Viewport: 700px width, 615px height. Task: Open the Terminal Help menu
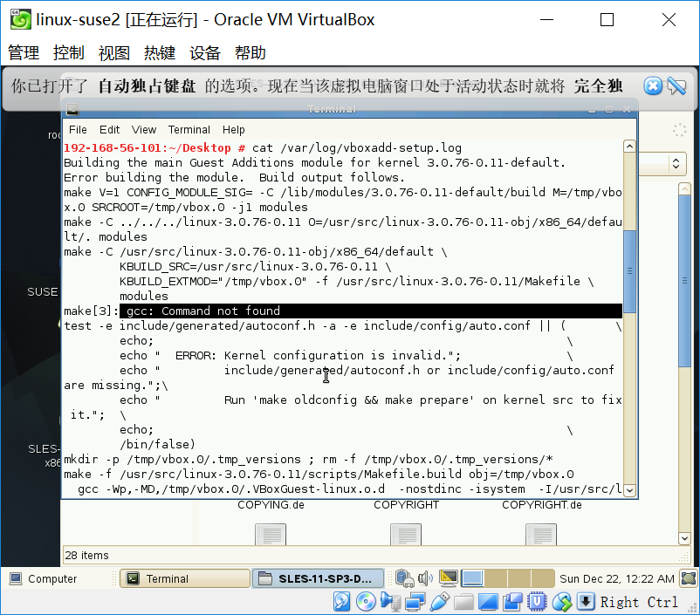[x=234, y=129]
